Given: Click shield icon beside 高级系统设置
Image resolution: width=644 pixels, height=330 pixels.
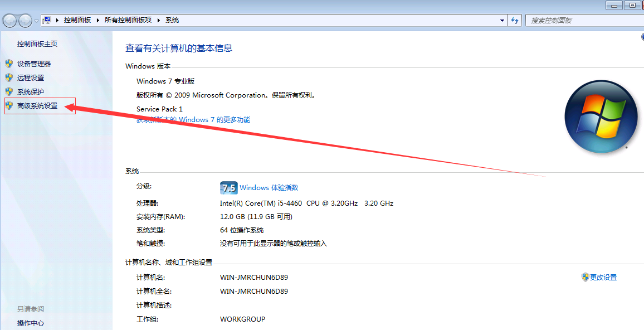Looking at the screenshot, I should (x=9, y=105).
